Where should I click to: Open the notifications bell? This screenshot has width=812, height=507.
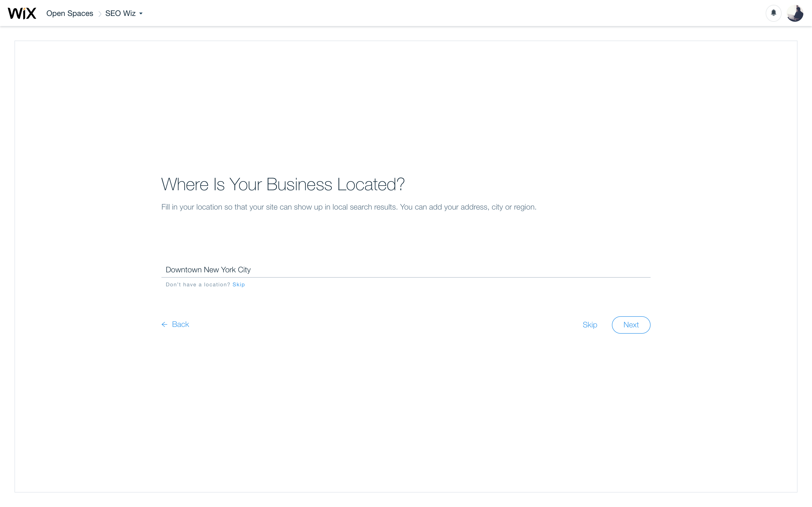(x=773, y=13)
